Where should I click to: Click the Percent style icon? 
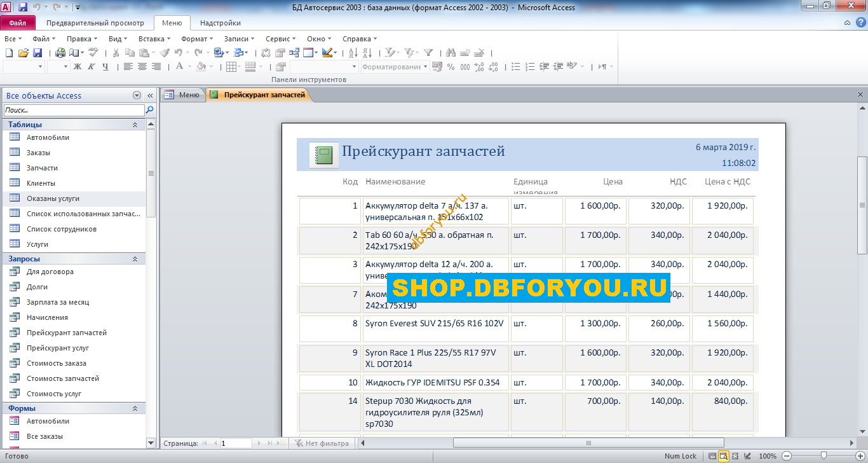451,67
